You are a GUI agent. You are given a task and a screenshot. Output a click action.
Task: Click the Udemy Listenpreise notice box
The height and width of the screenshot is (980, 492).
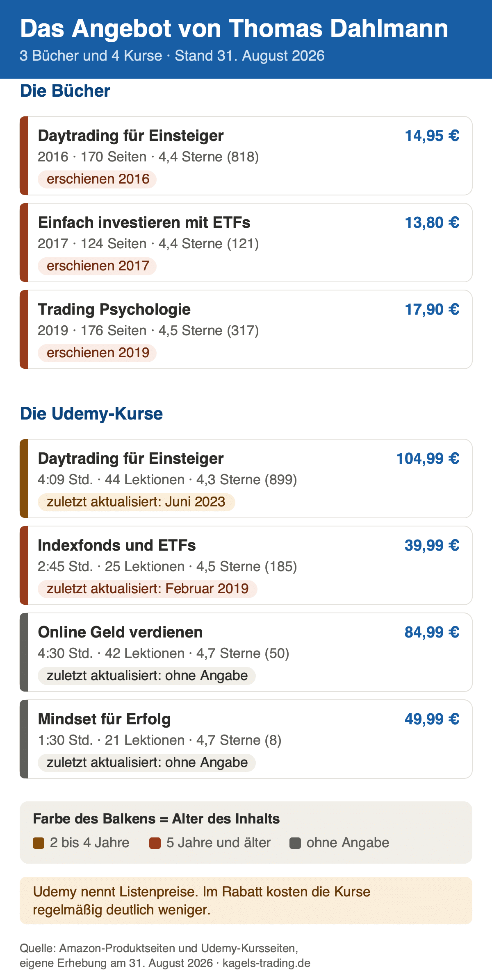246,901
